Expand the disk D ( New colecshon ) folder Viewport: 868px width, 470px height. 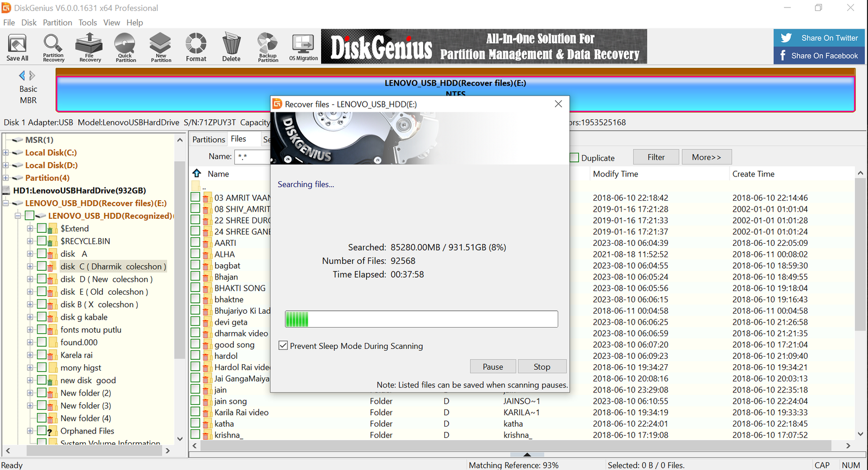pyautogui.click(x=30, y=279)
